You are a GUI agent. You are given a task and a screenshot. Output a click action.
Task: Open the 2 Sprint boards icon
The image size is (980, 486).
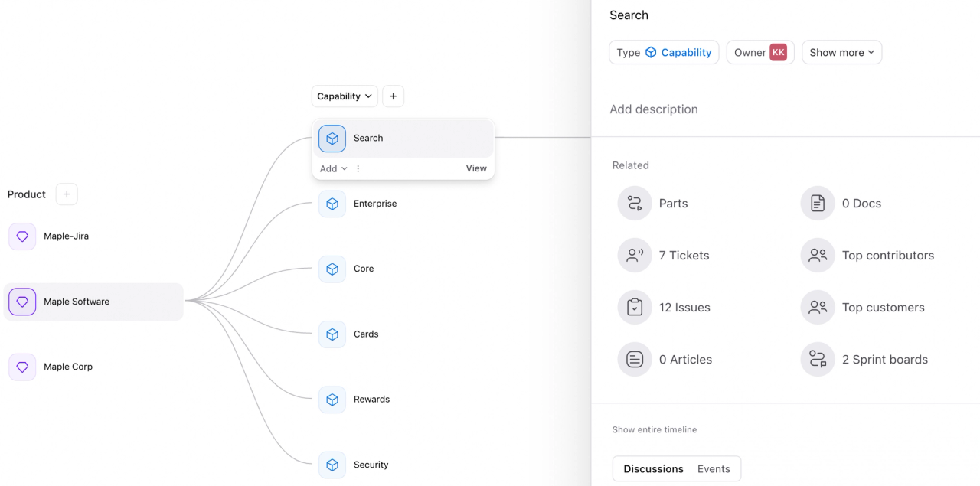817,359
